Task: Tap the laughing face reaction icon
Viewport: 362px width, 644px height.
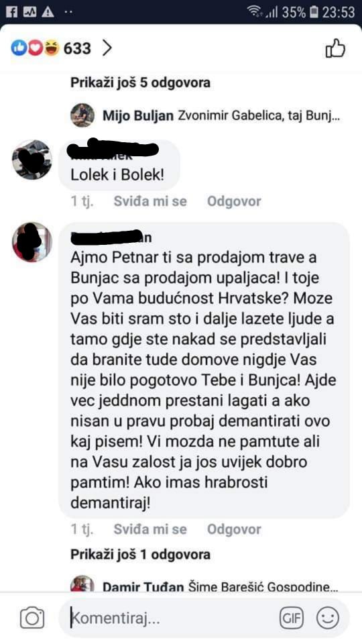Action: coord(52,48)
